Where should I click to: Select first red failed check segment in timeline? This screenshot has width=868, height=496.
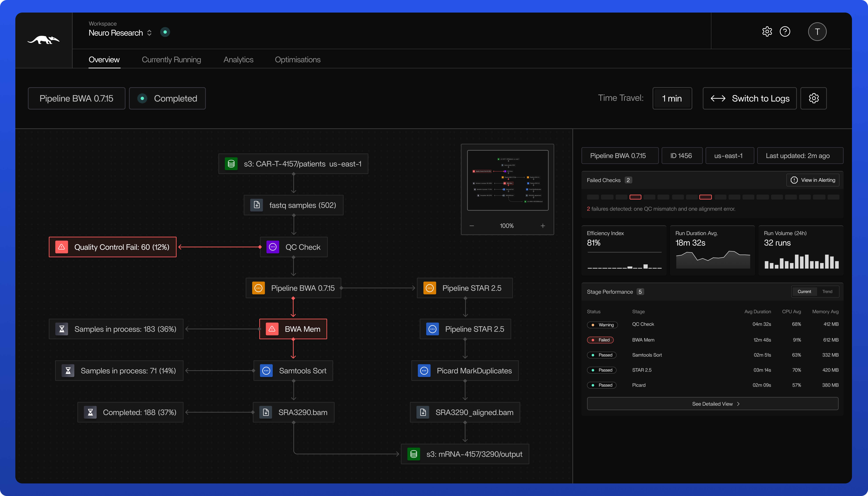tap(635, 197)
